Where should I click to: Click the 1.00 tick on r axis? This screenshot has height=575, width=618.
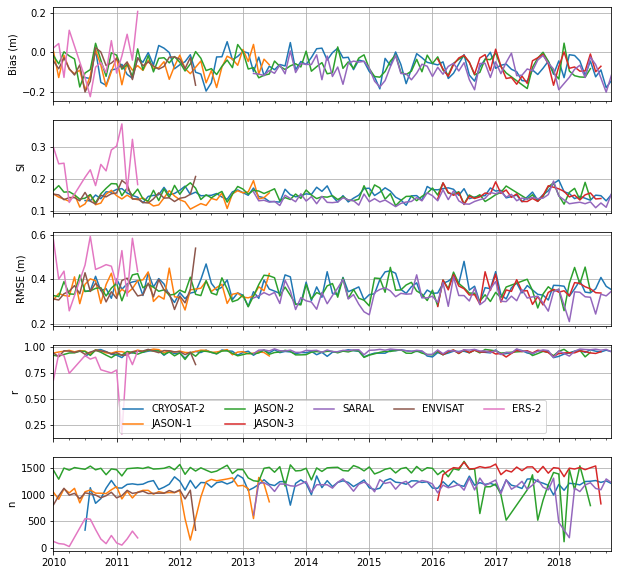[35, 347]
